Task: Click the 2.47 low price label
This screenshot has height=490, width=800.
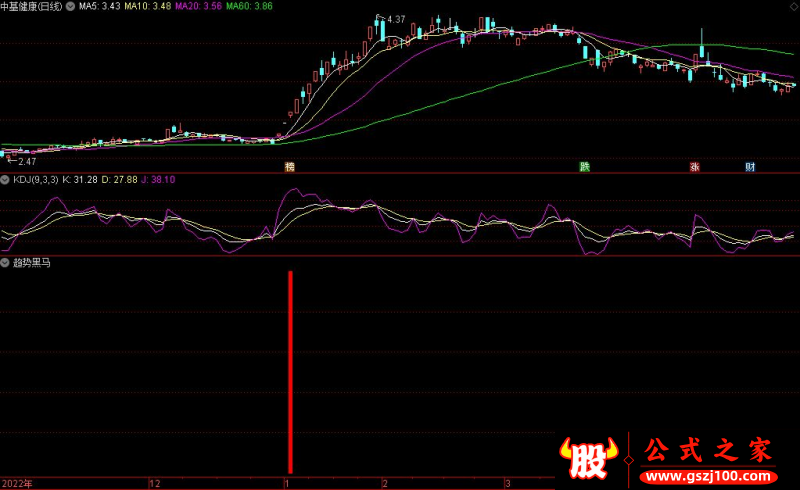Action: click(26, 161)
